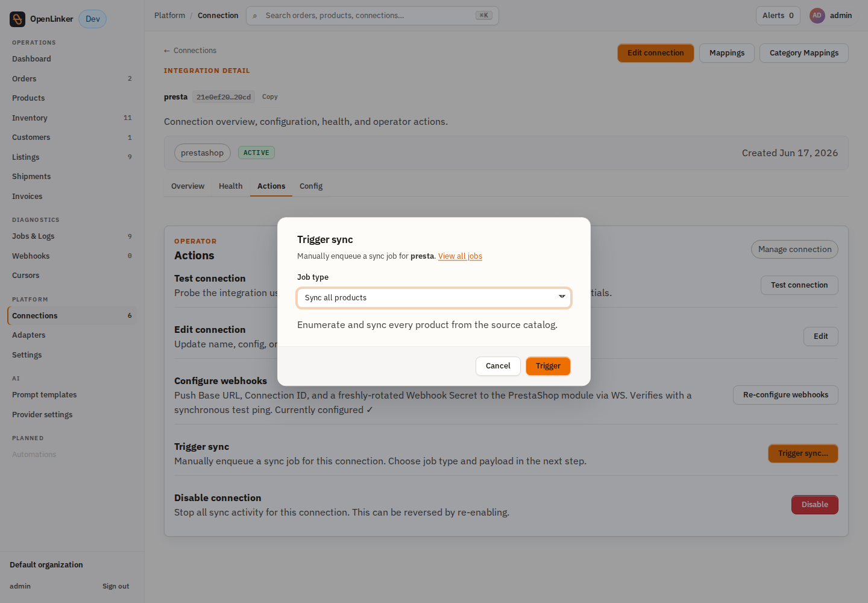Viewport: 868px width, 603px height.
Task: Open the Mappings page button
Action: click(727, 53)
